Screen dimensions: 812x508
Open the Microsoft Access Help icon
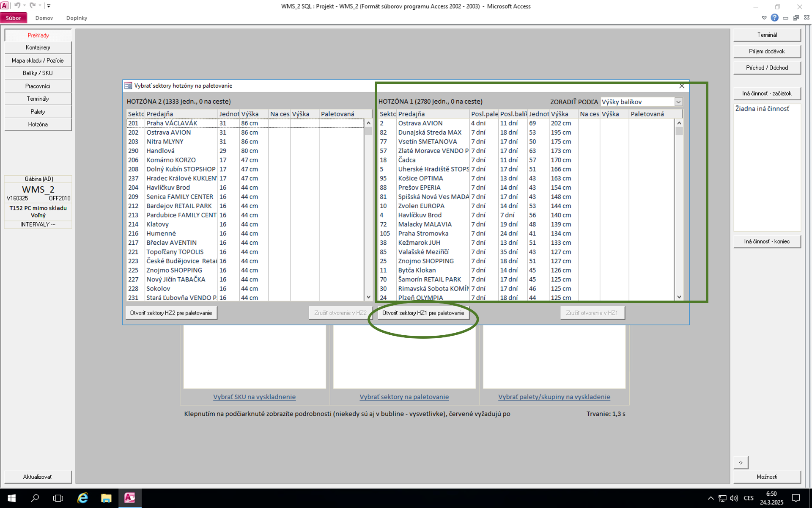point(774,18)
